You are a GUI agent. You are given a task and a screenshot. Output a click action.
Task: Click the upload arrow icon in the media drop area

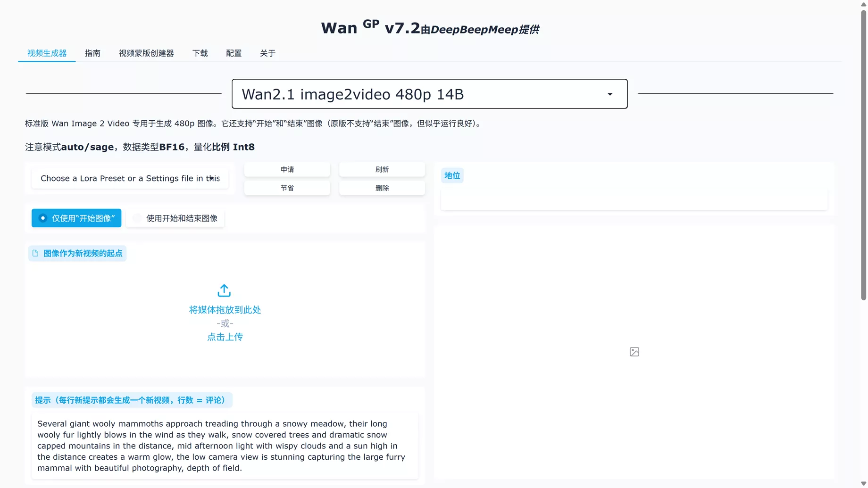(x=224, y=290)
